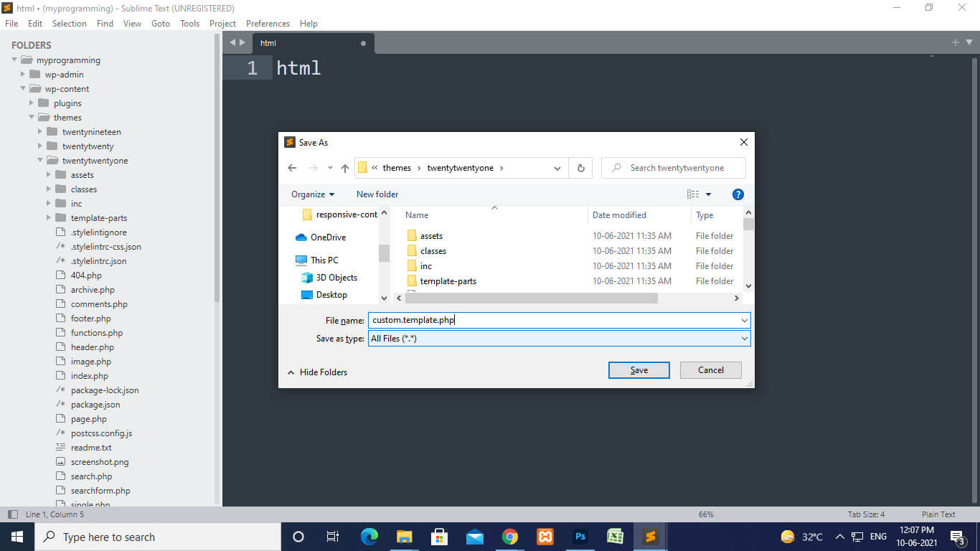This screenshot has width=980, height=551.
Task: Open the Organize dropdown menu
Action: pos(313,194)
